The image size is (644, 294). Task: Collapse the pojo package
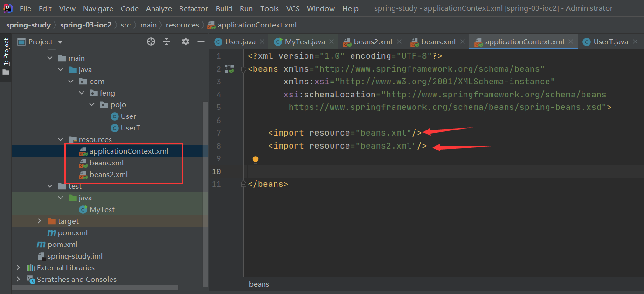(92, 104)
